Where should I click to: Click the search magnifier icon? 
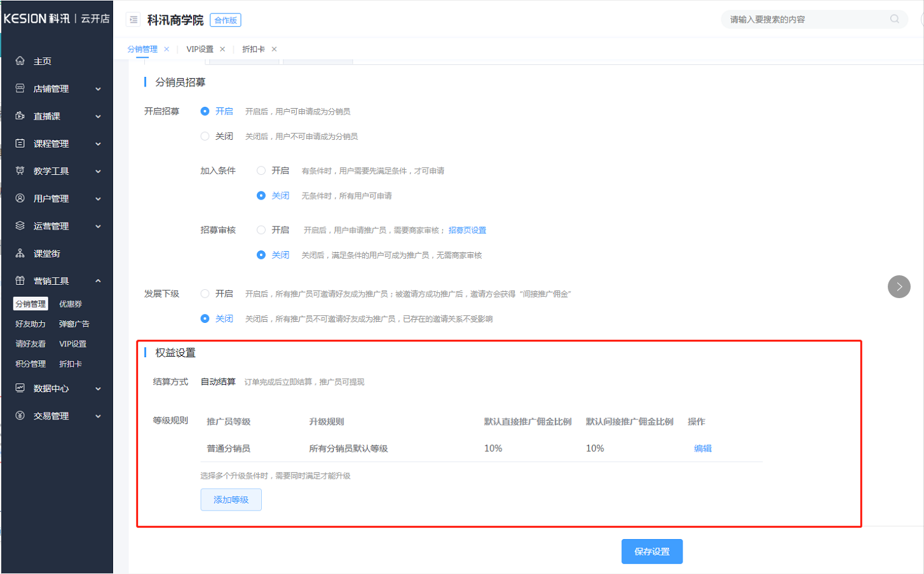pos(895,19)
